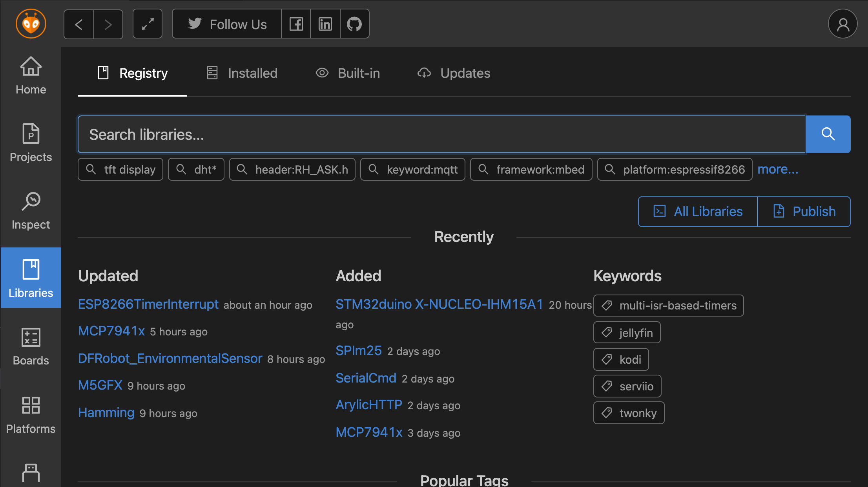Switch to the Updates tab

[454, 73]
